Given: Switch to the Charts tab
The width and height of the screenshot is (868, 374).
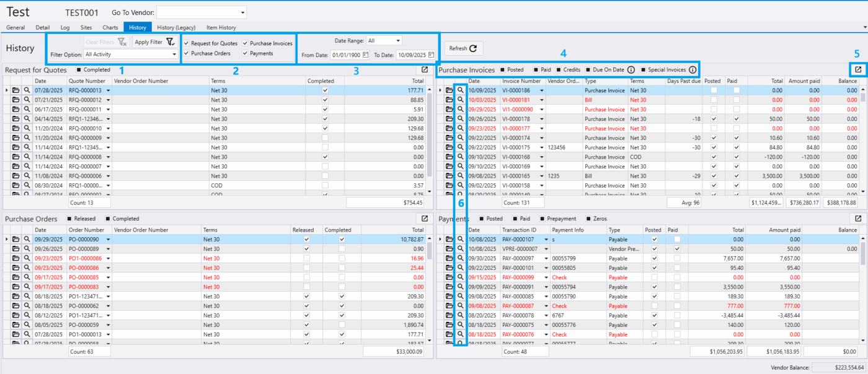Looking at the screenshot, I should 110,27.
